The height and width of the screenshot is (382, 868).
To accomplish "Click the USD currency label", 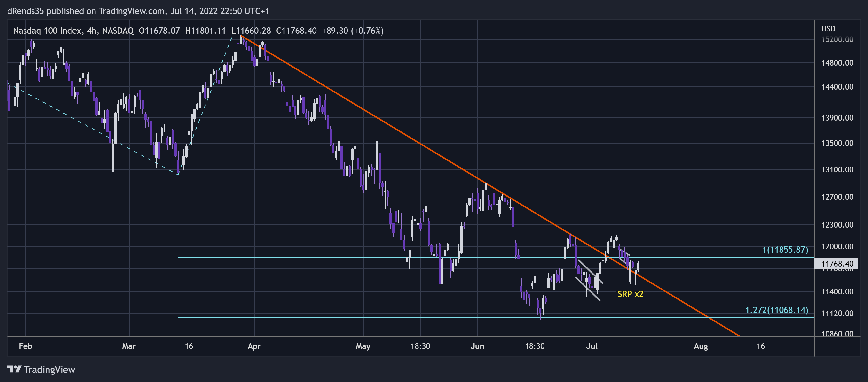I will (x=828, y=29).
